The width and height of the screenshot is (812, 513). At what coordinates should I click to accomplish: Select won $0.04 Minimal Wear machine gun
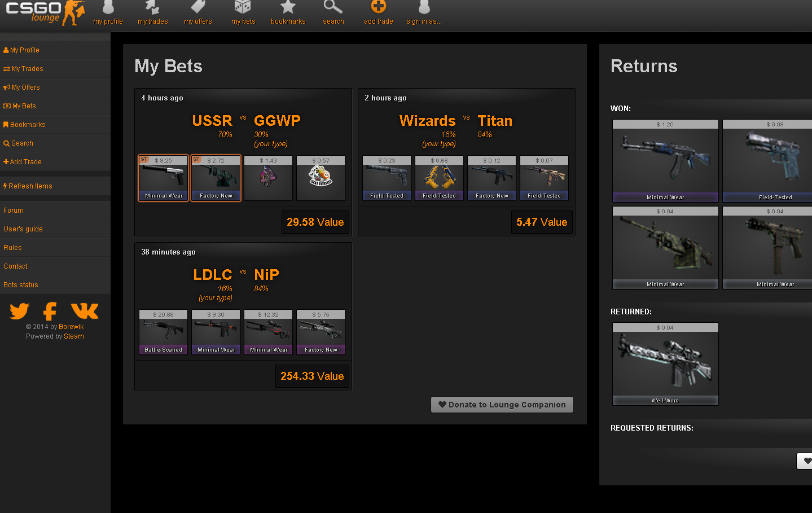point(666,248)
